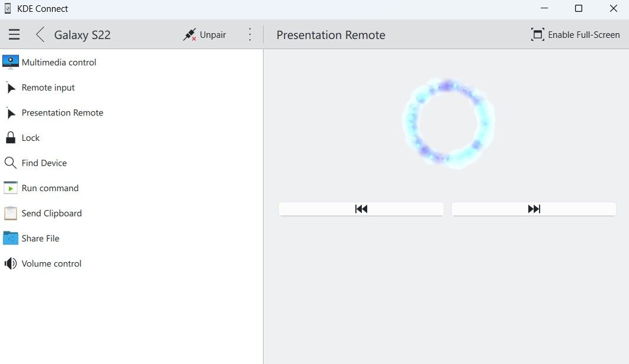Click the Run command terminal icon

pos(11,188)
